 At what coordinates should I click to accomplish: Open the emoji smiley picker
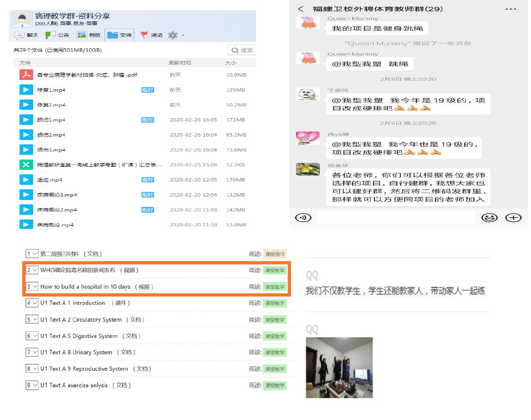(489, 218)
